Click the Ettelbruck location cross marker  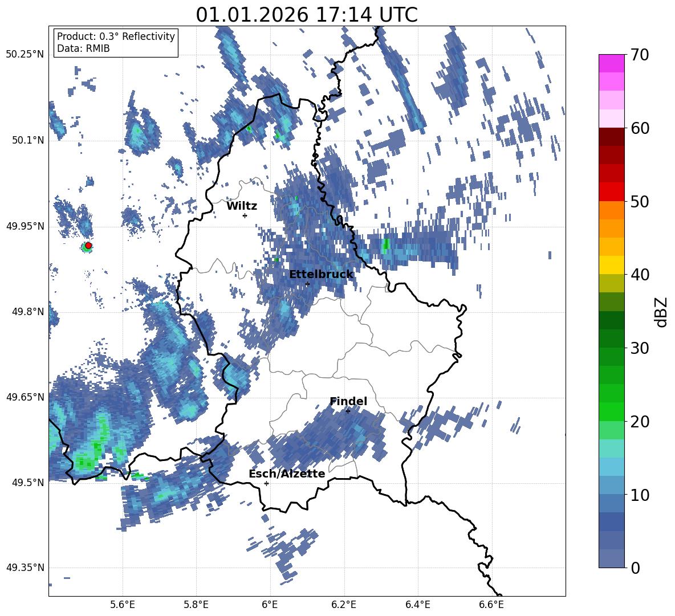tap(307, 284)
